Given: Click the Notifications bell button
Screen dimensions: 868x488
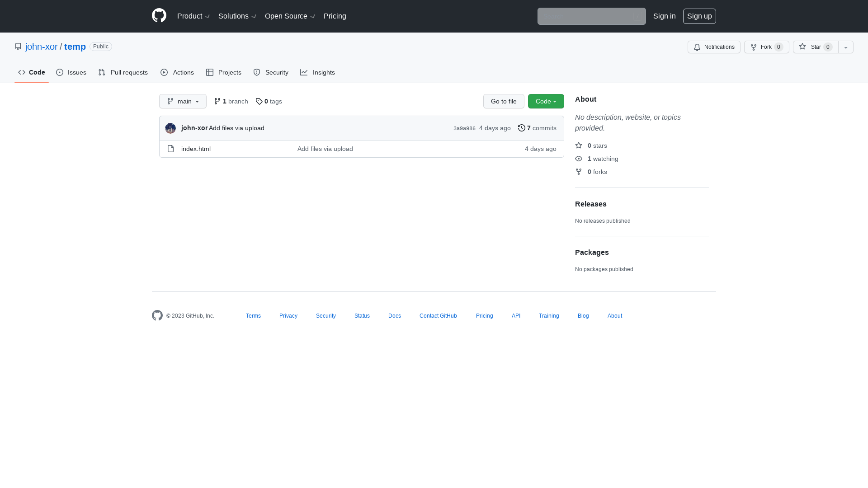Looking at the screenshot, I should (714, 47).
